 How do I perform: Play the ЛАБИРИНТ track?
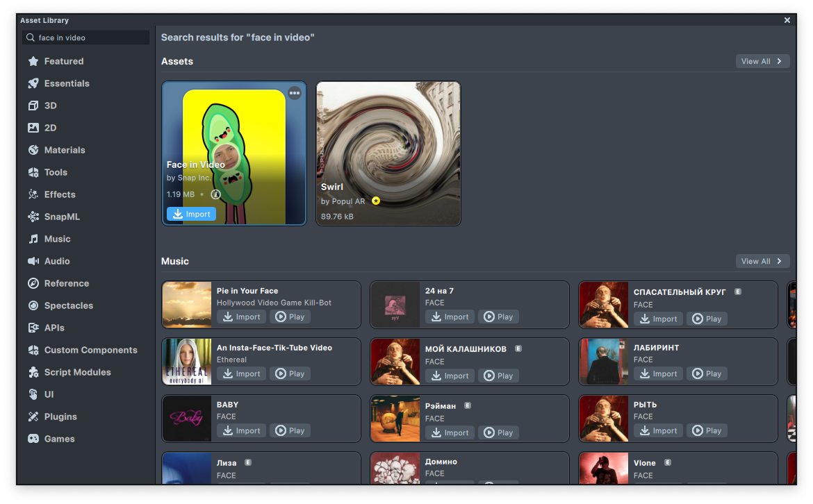pyautogui.click(x=707, y=373)
